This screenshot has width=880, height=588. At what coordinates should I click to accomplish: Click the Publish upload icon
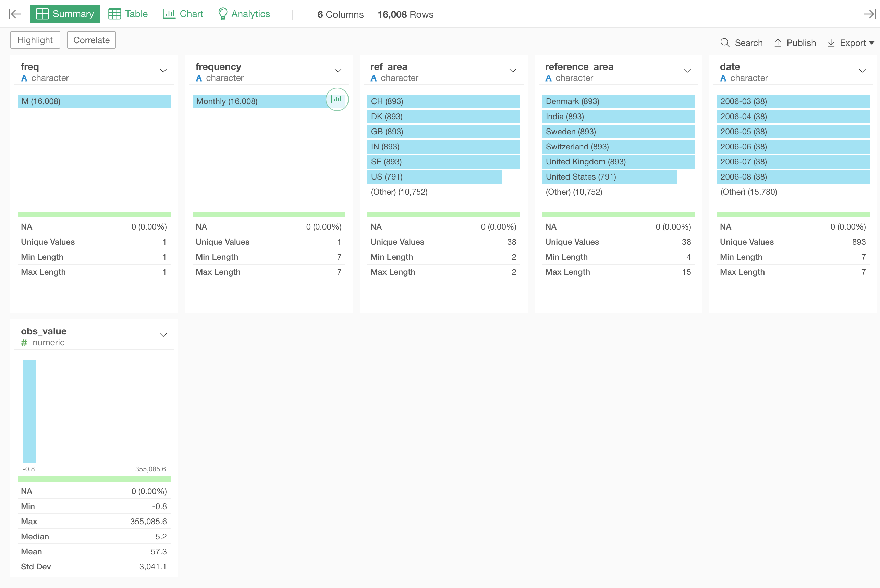[x=778, y=43]
